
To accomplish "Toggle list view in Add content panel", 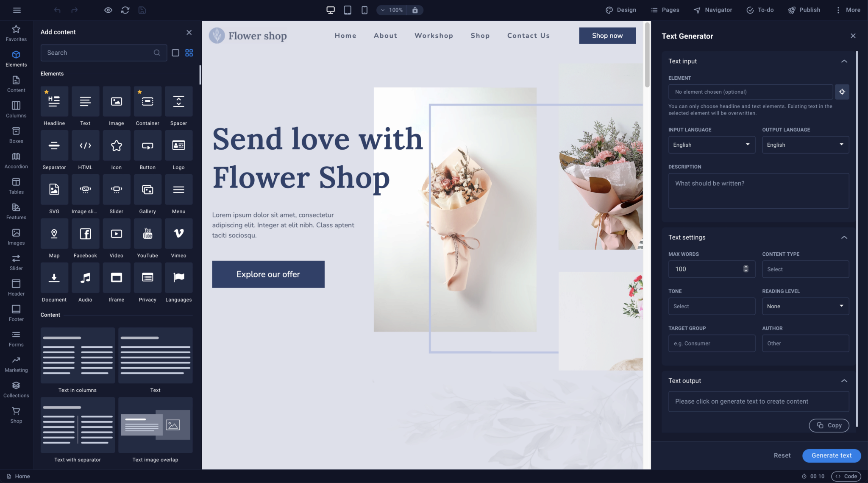I will pyautogui.click(x=176, y=52).
